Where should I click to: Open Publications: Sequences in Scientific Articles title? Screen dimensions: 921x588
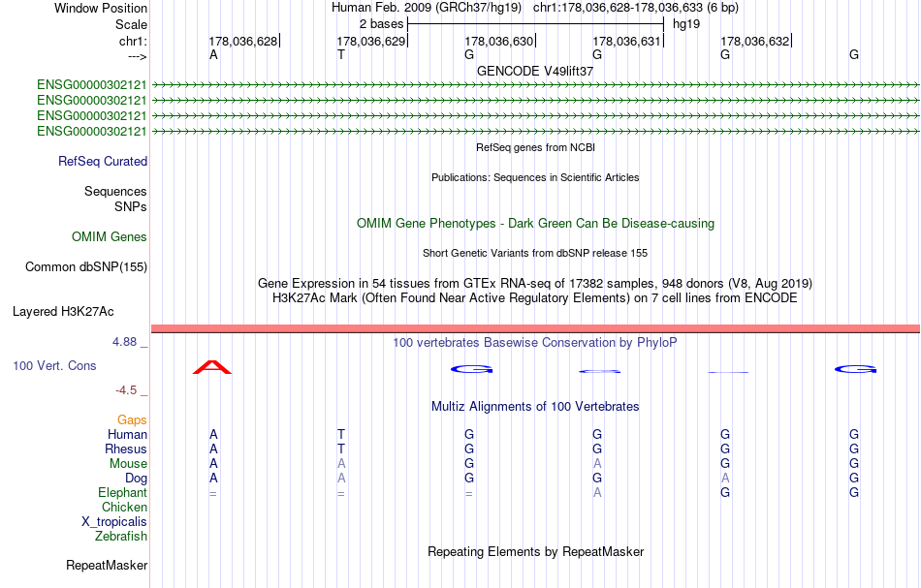coord(535,178)
